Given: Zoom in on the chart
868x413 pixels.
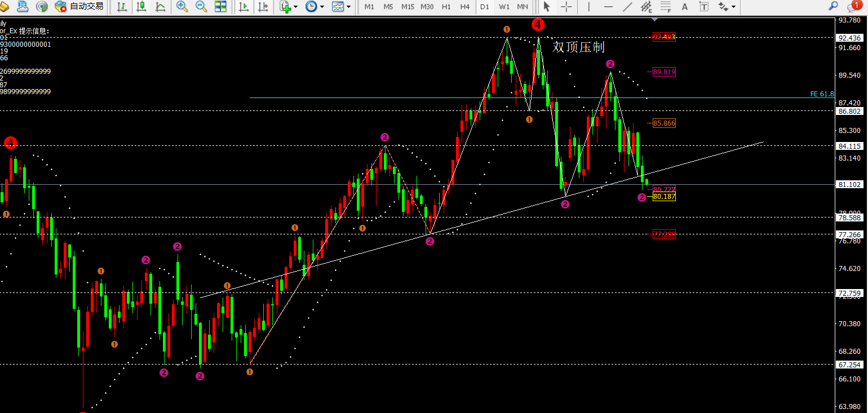Looking at the screenshot, I should (x=182, y=7).
